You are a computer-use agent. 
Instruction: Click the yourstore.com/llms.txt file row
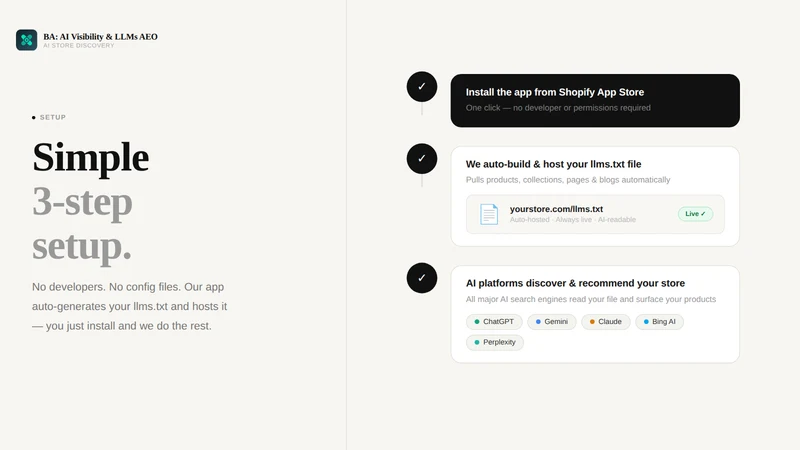tap(595, 214)
